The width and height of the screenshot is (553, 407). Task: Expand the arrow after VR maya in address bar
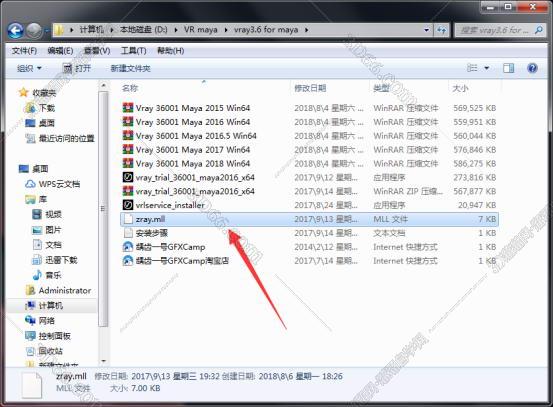coord(226,30)
